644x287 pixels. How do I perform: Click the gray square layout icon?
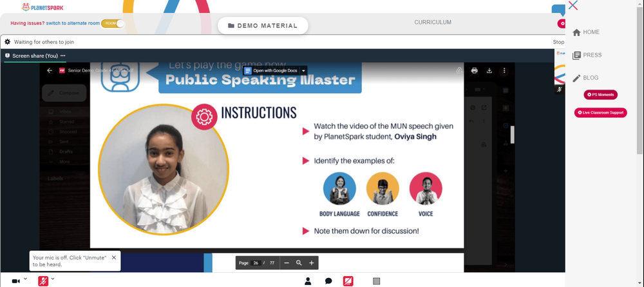[x=376, y=281]
